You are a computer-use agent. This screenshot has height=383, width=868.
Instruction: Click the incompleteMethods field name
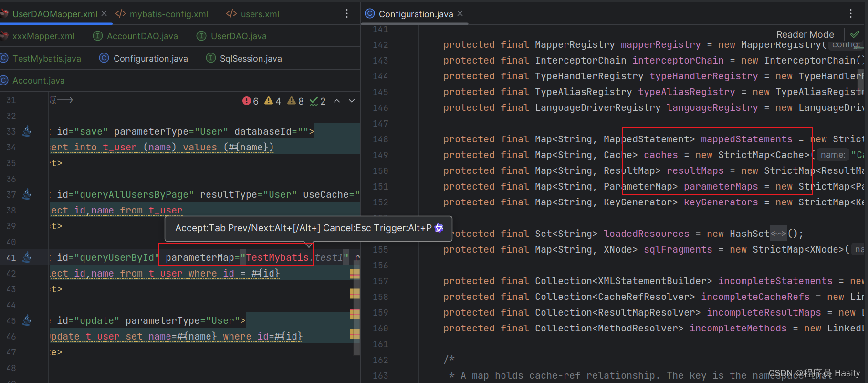738,329
